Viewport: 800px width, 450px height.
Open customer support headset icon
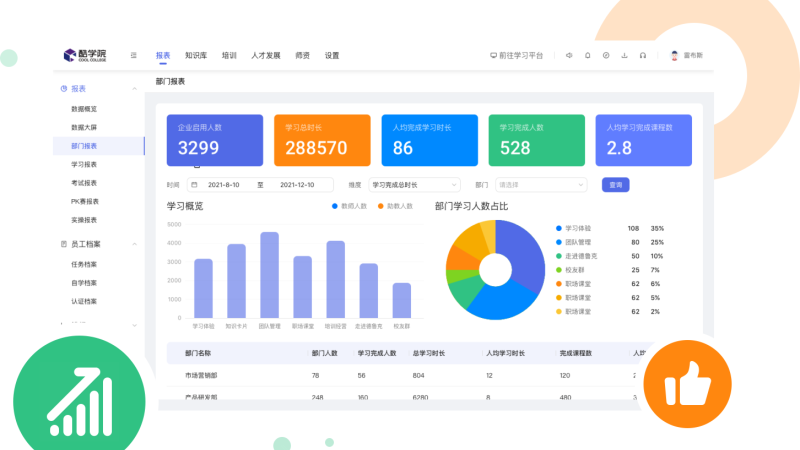(642, 55)
